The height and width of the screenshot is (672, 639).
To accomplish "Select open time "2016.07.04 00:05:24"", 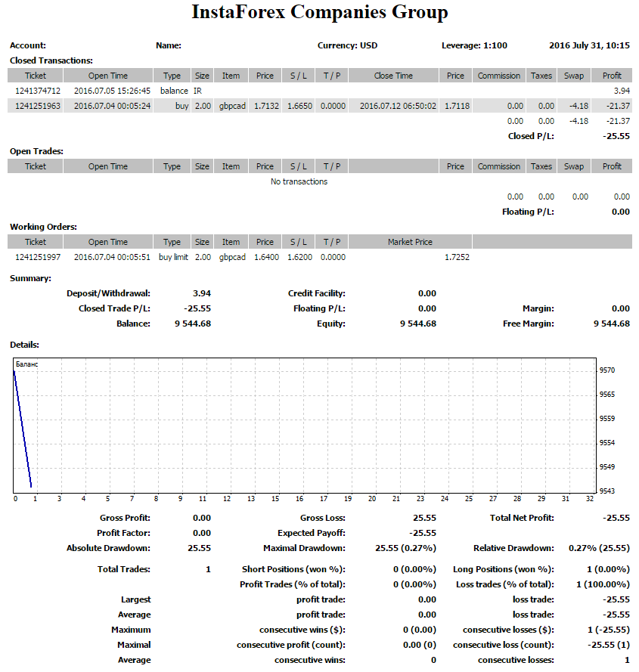I will 113,106.
